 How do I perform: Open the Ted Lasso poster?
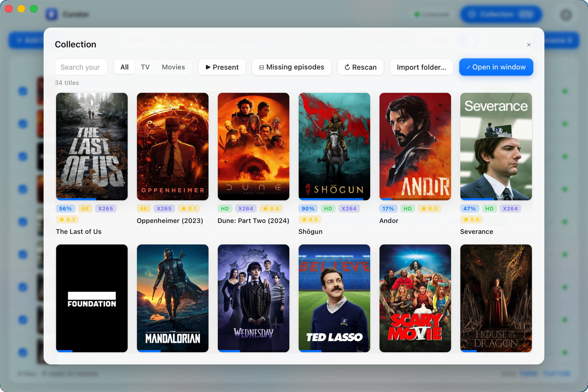pyautogui.click(x=334, y=298)
